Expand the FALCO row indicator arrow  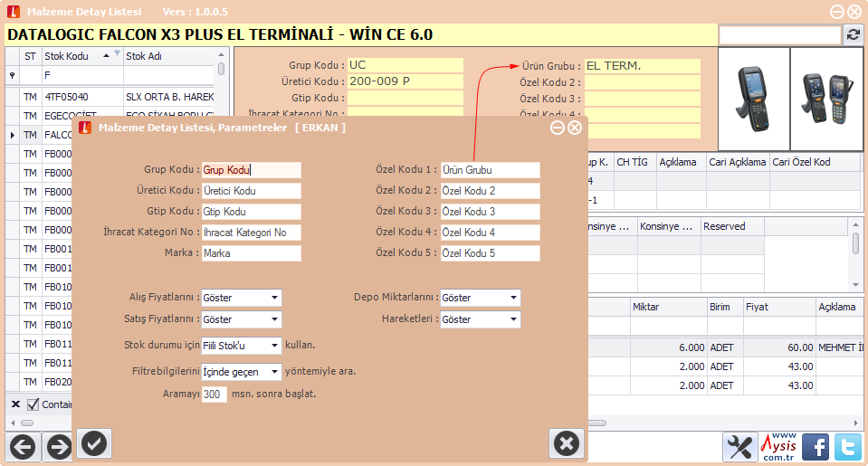[x=12, y=135]
